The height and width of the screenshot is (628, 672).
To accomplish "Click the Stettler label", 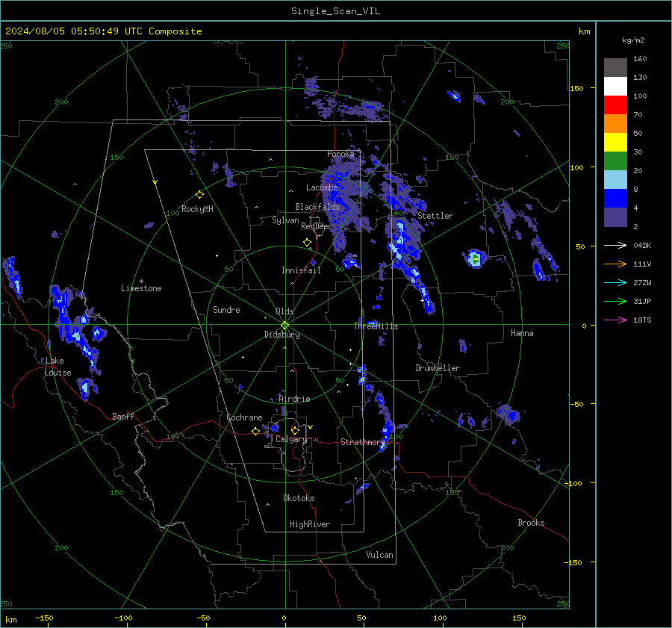I will 435,216.
